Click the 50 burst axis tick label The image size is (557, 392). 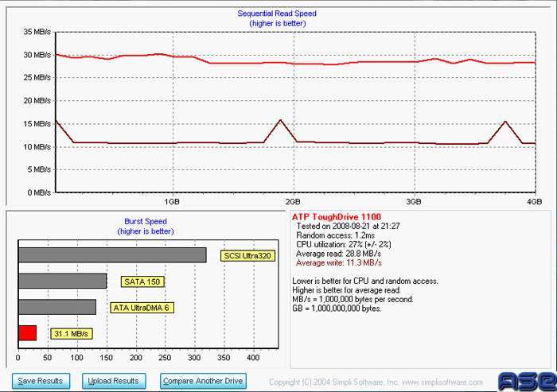[47, 358]
